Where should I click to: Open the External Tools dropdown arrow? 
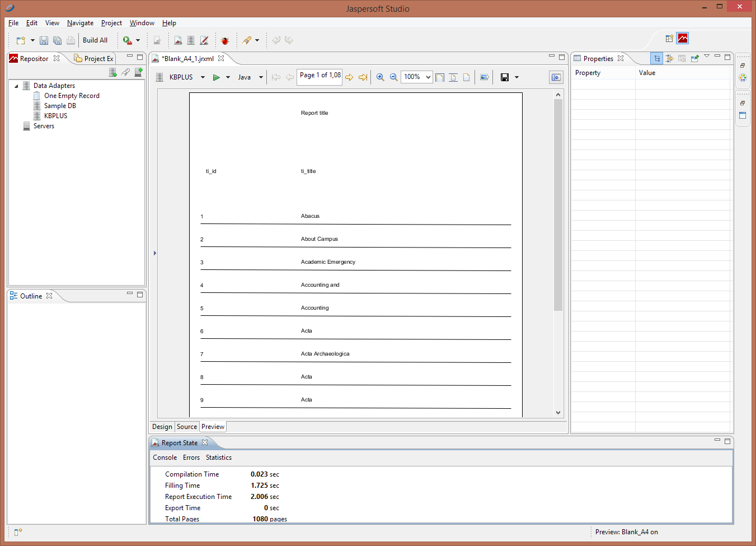pyautogui.click(x=138, y=40)
